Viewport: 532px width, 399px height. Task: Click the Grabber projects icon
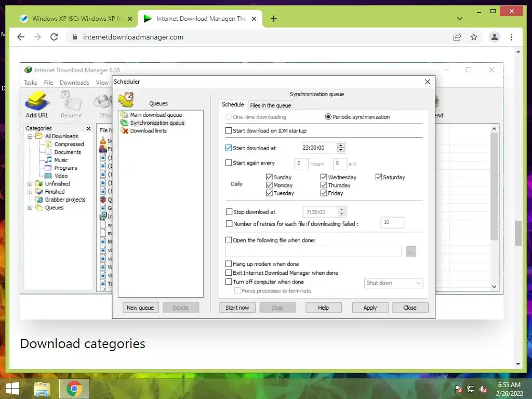coord(39,199)
